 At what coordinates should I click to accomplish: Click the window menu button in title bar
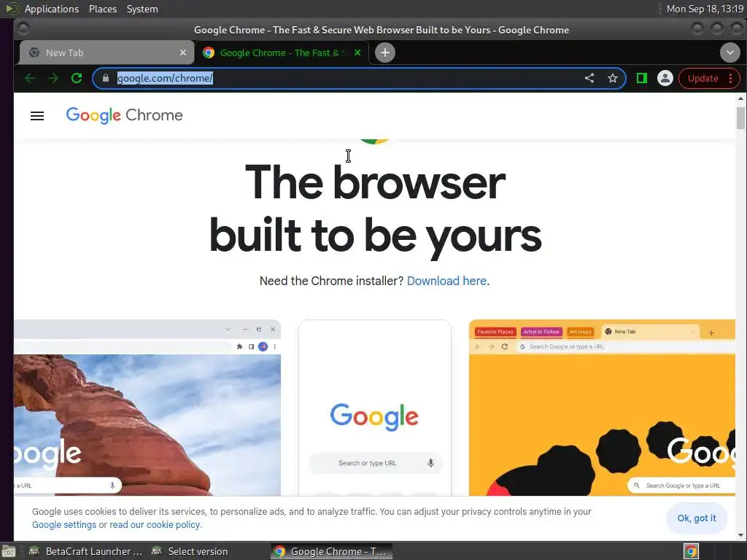point(23,29)
